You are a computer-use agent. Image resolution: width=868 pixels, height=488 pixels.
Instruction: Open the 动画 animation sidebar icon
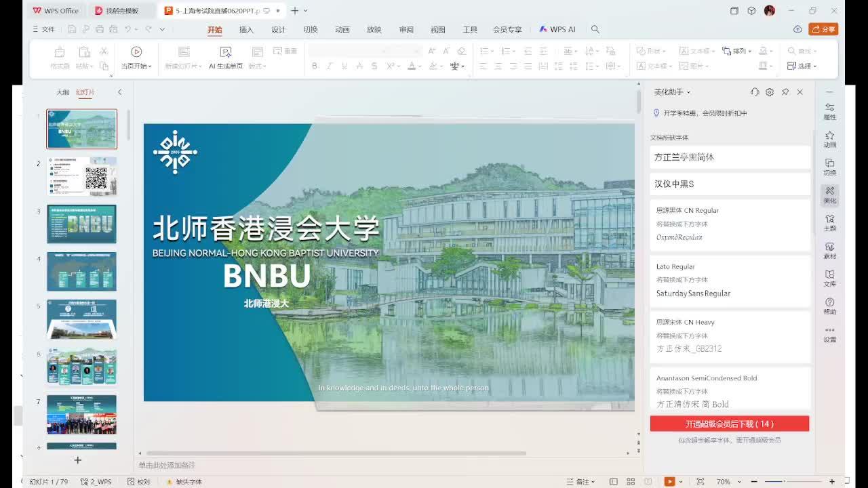830,140
